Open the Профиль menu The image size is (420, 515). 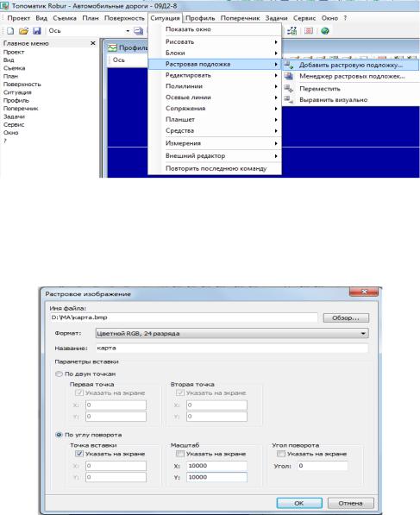pyautogui.click(x=200, y=18)
